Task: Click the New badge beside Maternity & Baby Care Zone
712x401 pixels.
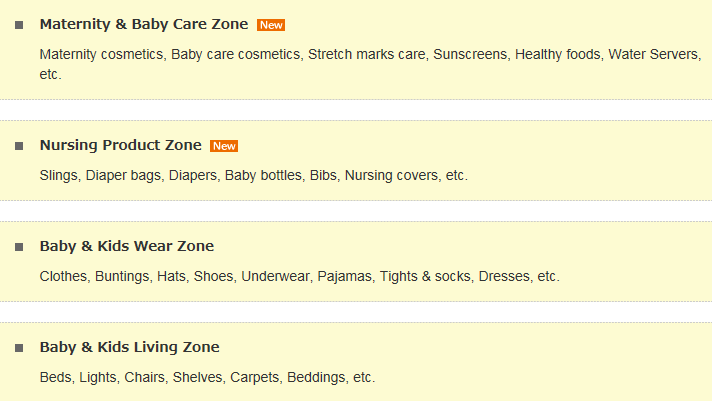Action: pos(271,25)
